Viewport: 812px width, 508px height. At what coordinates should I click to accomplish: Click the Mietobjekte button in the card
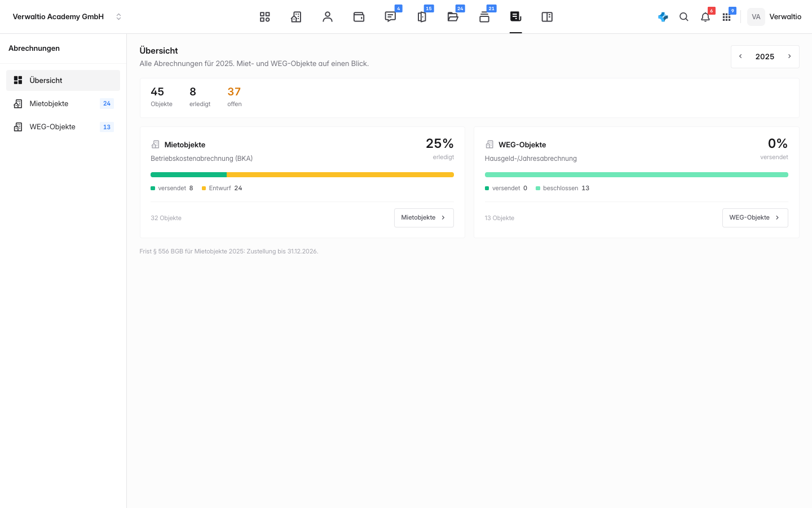(424, 218)
